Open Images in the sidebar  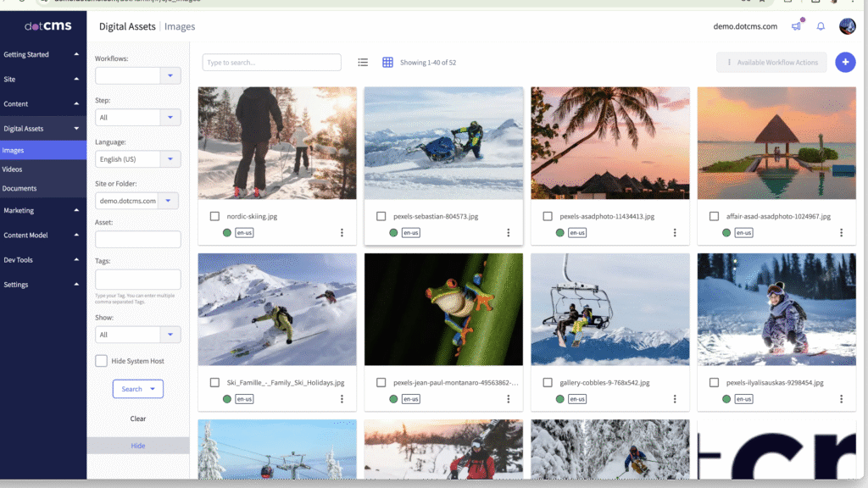click(43, 151)
